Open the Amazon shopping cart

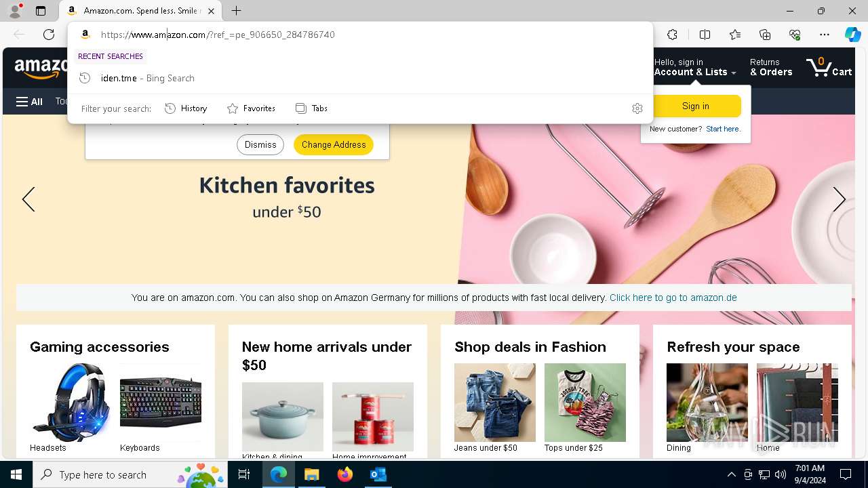[829, 67]
